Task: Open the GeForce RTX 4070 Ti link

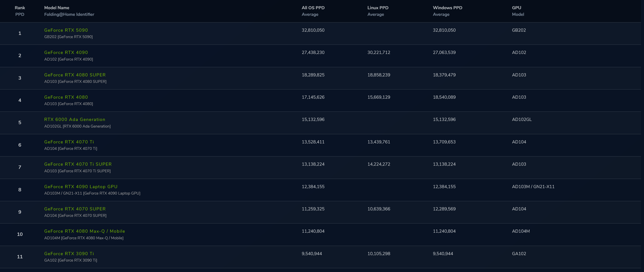Action: click(69, 142)
